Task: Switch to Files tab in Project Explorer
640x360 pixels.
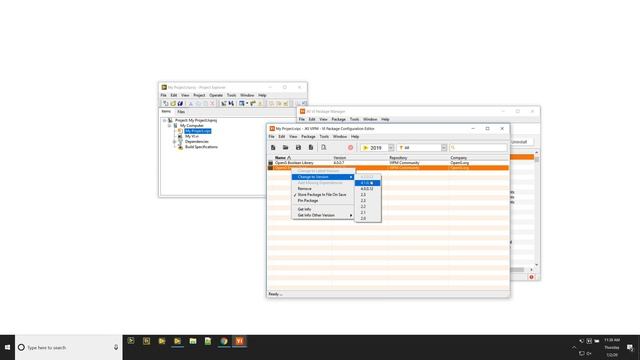Action: [x=181, y=111]
